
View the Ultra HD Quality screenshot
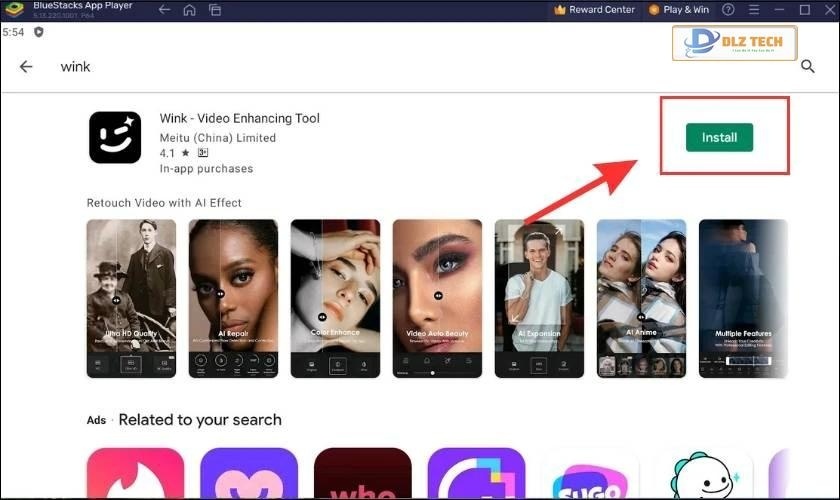[131, 298]
